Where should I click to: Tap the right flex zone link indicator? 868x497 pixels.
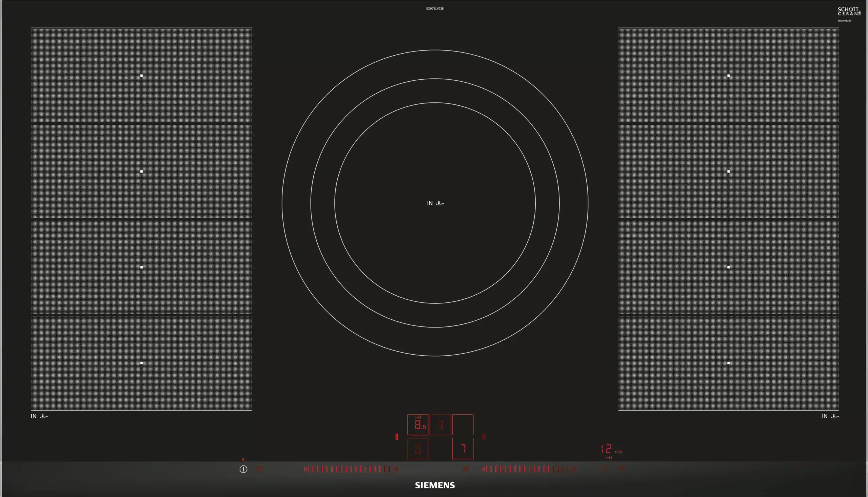tap(484, 437)
